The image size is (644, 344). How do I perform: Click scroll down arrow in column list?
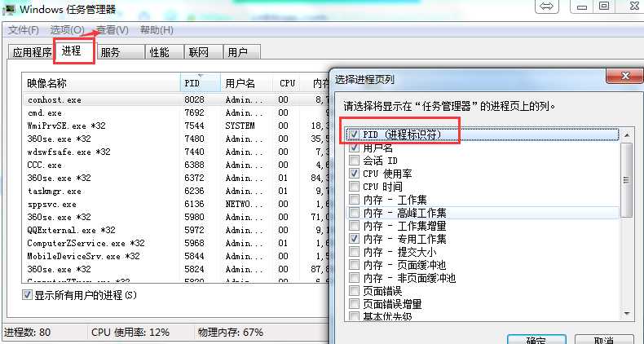tap(627, 314)
